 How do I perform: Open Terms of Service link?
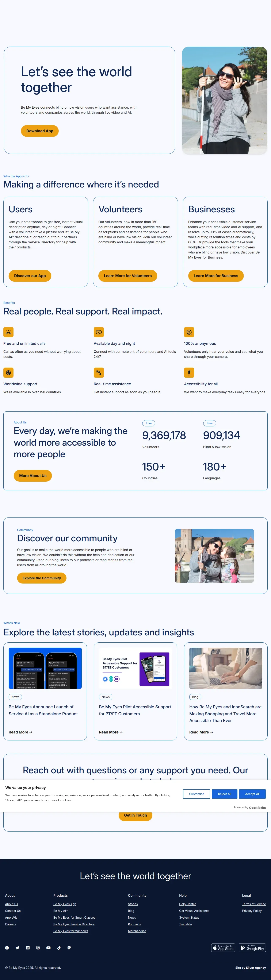[254, 904]
